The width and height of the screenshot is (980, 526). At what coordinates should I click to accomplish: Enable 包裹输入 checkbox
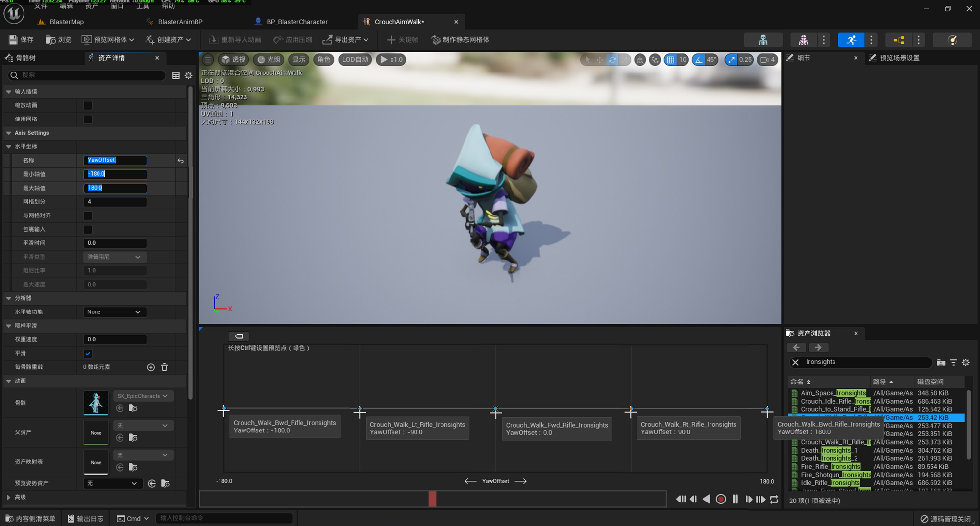coord(88,229)
